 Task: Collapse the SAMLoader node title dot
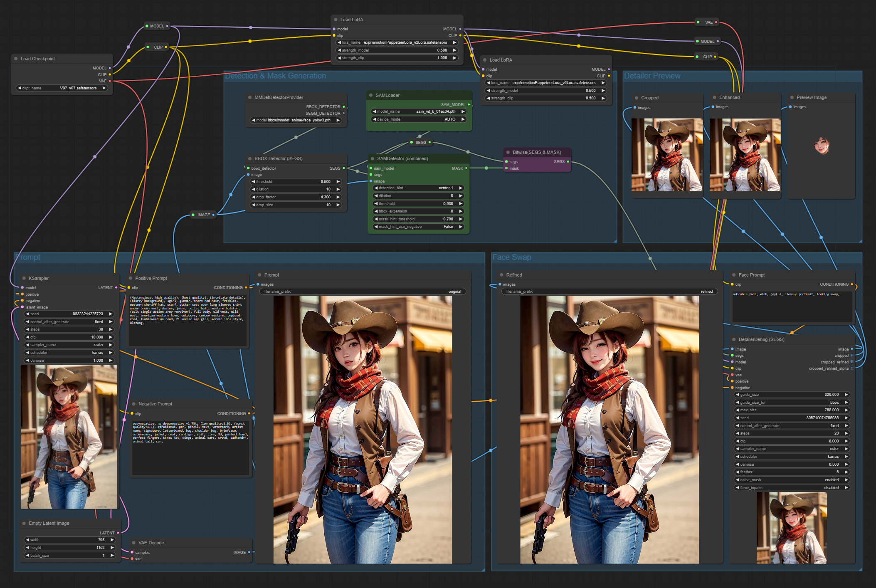point(371,95)
